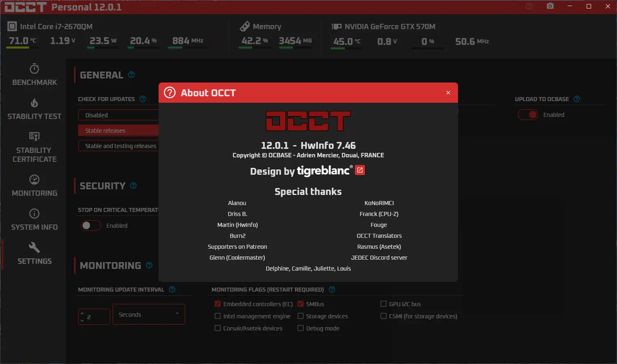Enable Intel management engine checkbox

coord(218,316)
